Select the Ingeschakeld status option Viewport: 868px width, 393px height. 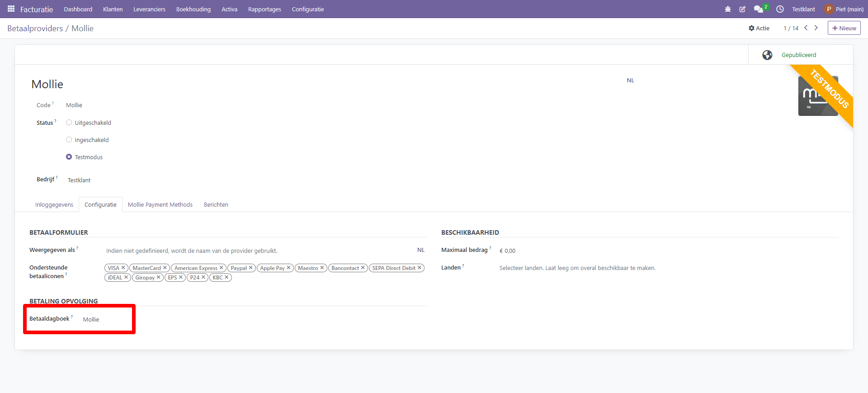click(69, 140)
